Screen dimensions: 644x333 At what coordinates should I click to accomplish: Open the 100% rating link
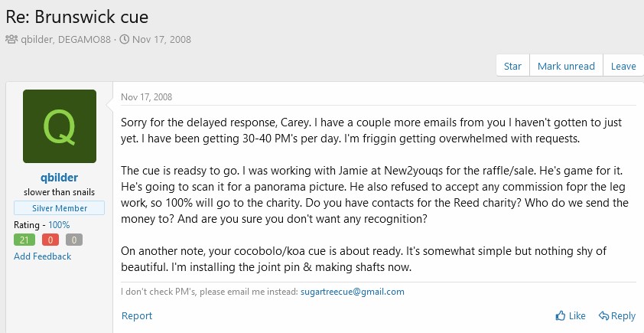click(59, 225)
